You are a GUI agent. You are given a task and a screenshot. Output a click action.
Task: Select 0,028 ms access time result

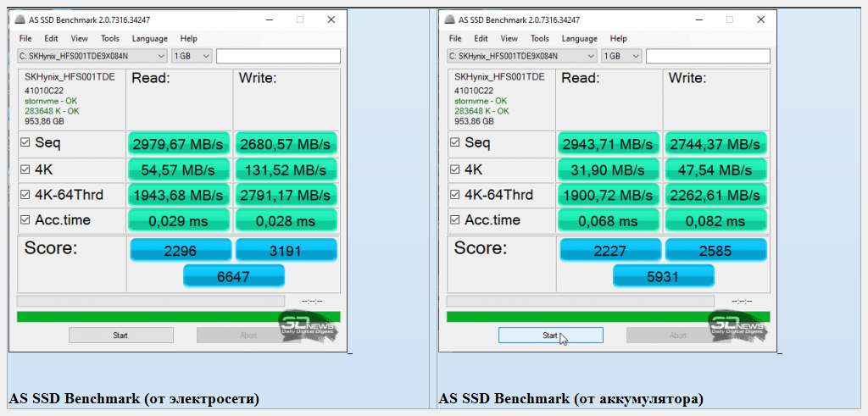coord(286,221)
